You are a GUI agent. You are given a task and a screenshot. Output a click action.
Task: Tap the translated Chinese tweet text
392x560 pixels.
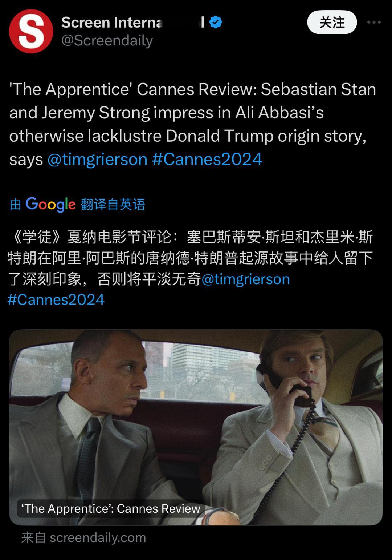(191, 269)
